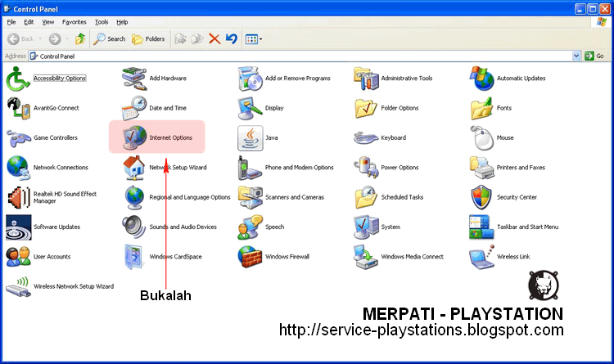
Task: Click the Search toolbar button
Action: (x=110, y=38)
